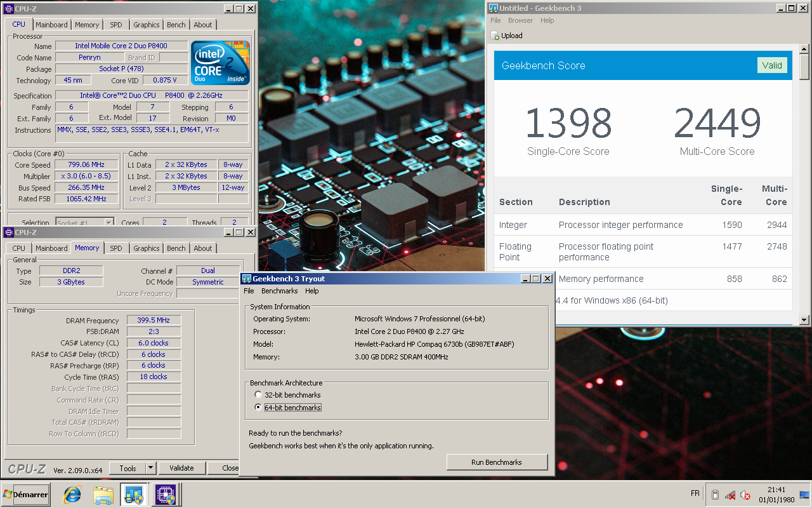Open Windows Explorer folder icon in taskbar

pos(103,495)
